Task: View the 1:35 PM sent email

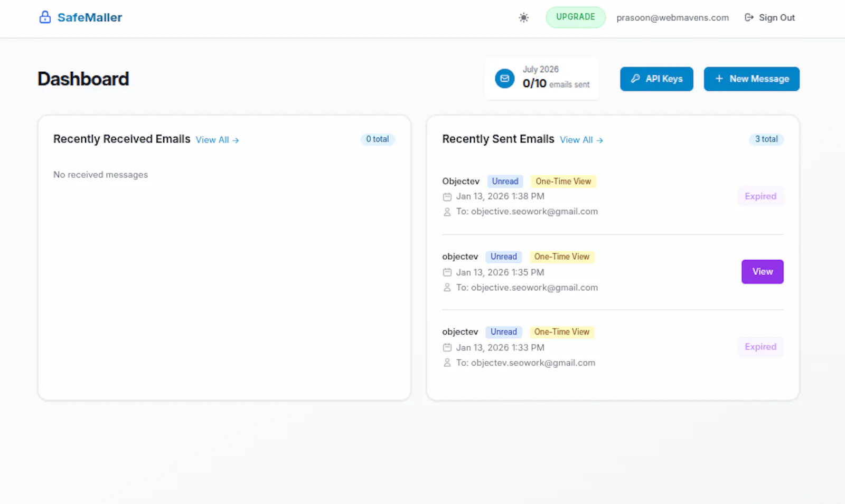Action: [763, 271]
